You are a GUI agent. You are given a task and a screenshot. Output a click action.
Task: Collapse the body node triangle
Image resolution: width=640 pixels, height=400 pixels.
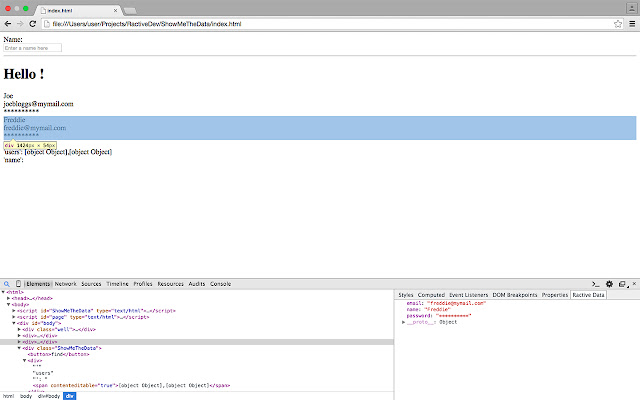pyautogui.click(x=9, y=304)
